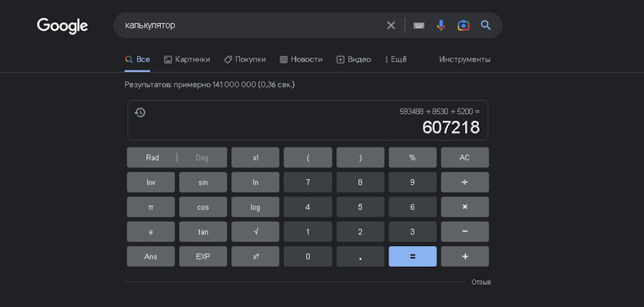The width and height of the screenshot is (644, 307).
Task: Click the digit 1 key
Action: pos(308,231)
